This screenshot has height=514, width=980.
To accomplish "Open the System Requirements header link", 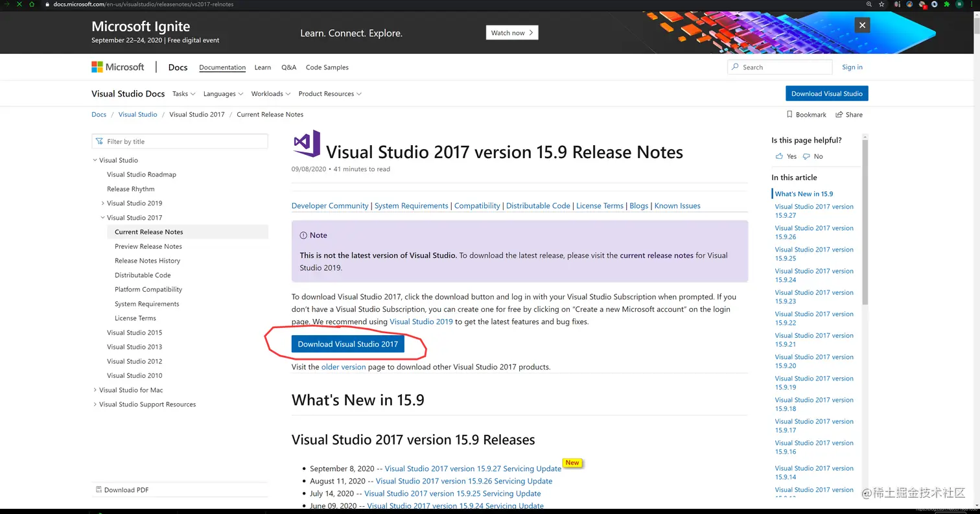I will click(412, 205).
